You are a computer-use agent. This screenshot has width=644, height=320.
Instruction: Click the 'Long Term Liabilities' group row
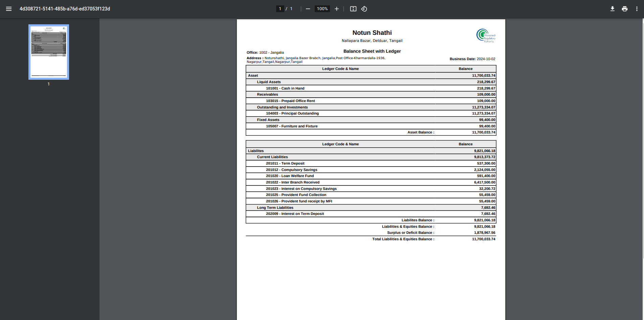click(x=371, y=208)
